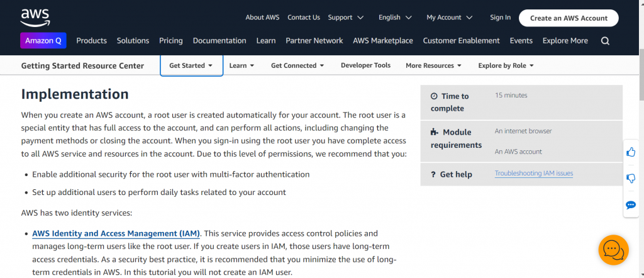Open the blue chat bubble feedback icon

(631, 205)
